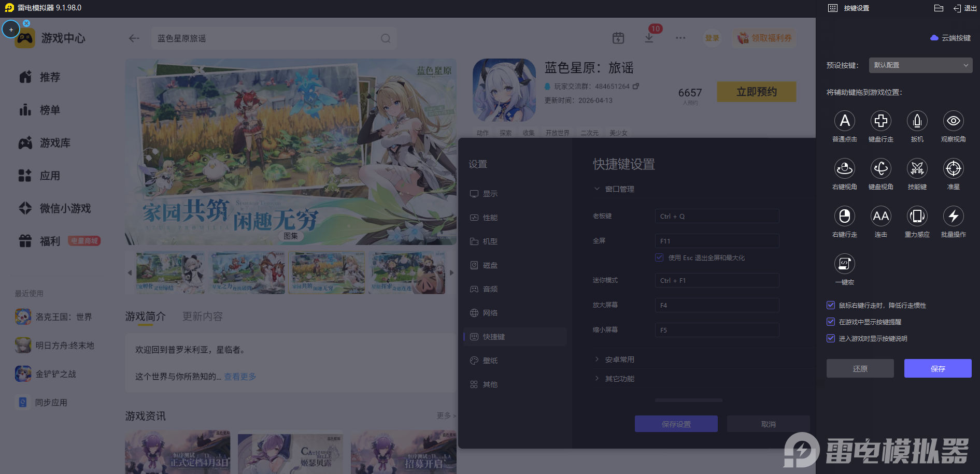The height and width of the screenshot is (474, 980).
Task: Click the 迷你模式 Ctrl + F1 shortcut field
Action: click(x=717, y=280)
